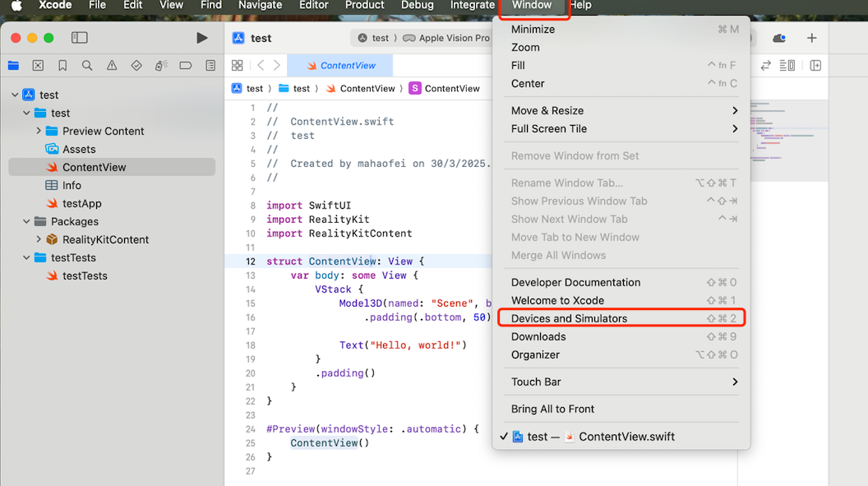The width and height of the screenshot is (868, 486).
Task: Click ContentView struct in jump bar
Action: (x=445, y=89)
